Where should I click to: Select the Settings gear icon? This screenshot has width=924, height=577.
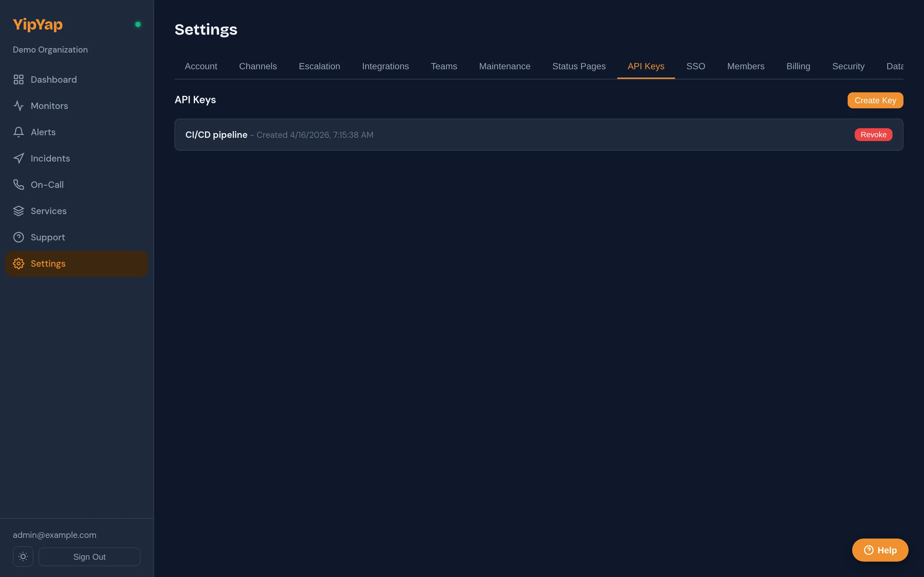coord(18,263)
